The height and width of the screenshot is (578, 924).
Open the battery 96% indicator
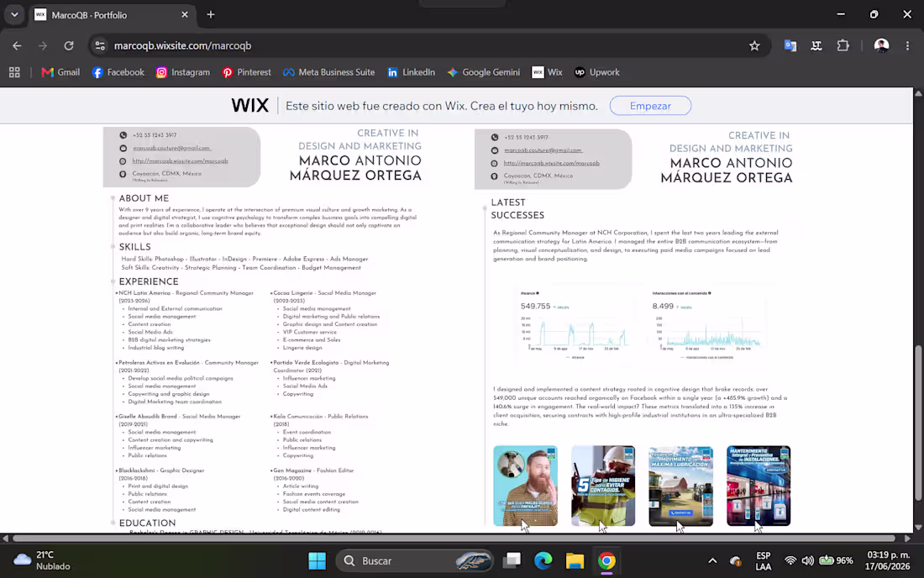coord(836,561)
